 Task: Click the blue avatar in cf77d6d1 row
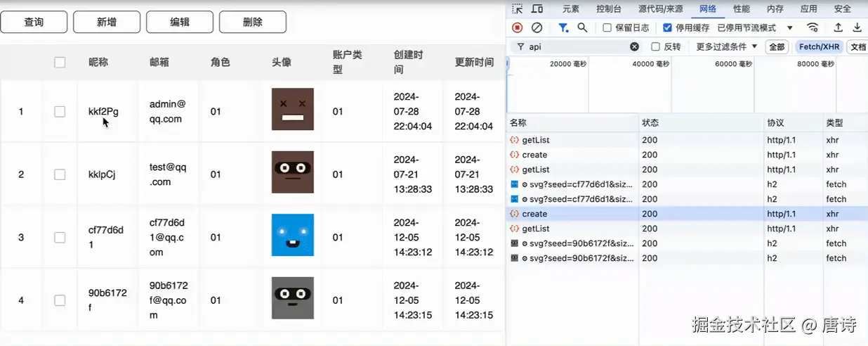[x=293, y=235]
